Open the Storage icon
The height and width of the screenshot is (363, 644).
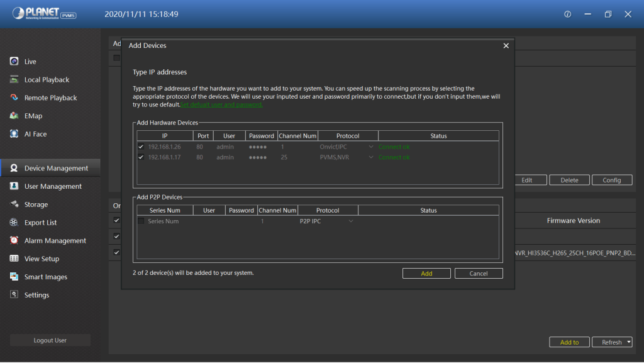pos(14,204)
